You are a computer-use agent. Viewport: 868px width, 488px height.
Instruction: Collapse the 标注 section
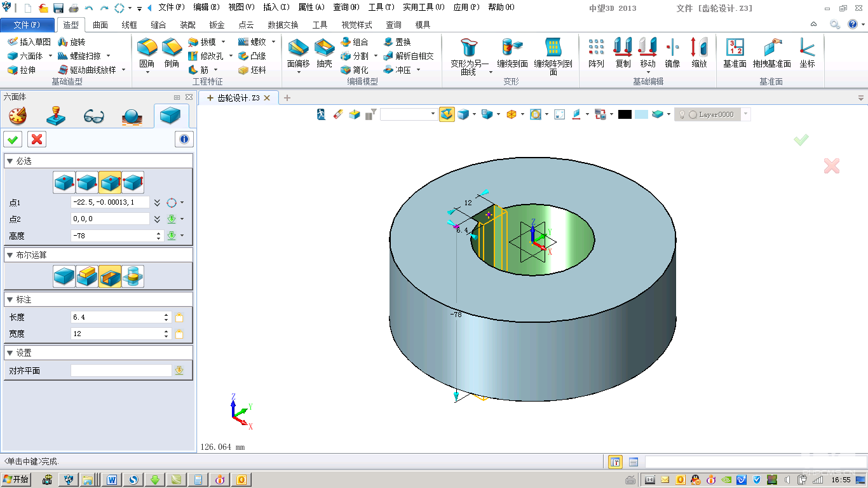[10, 299]
